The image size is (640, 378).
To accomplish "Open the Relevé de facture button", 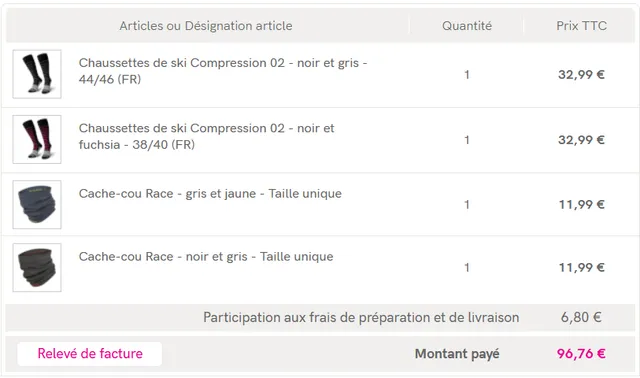I will click(x=90, y=354).
